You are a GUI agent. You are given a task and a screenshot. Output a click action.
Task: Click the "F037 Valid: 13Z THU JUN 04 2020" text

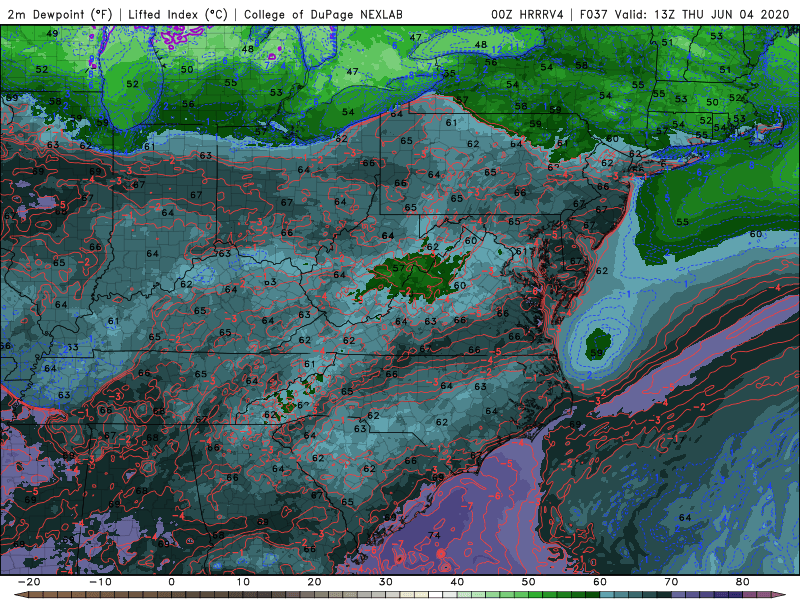(x=684, y=14)
